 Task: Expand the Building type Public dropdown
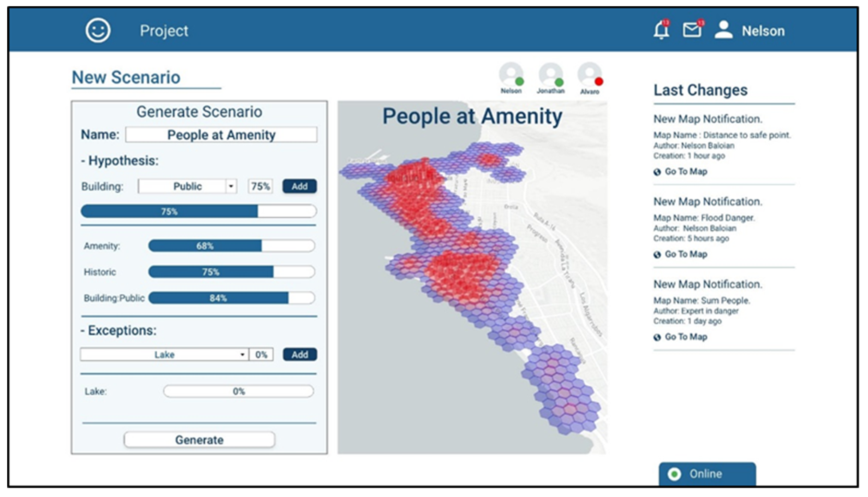(x=231, y=186)
